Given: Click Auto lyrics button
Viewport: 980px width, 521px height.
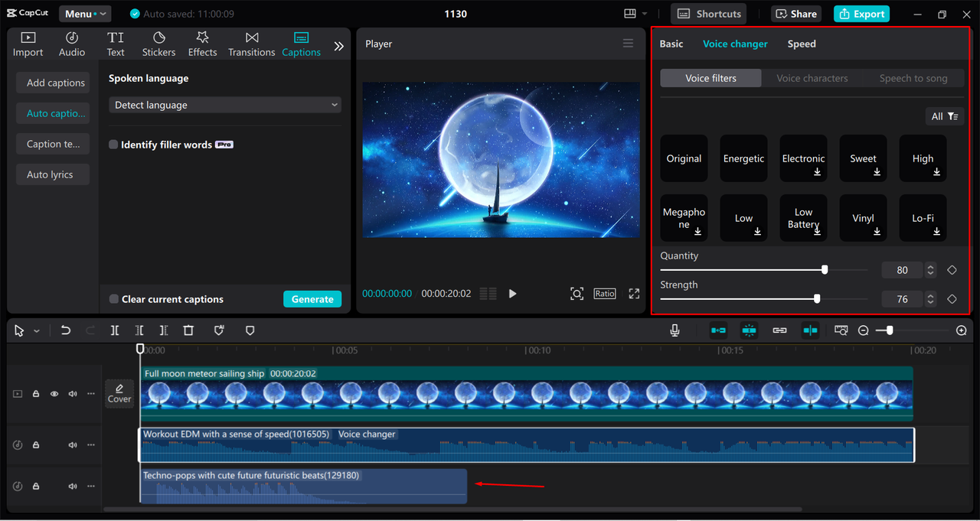Looking at the screenshot, I should [x=53, y=174].
